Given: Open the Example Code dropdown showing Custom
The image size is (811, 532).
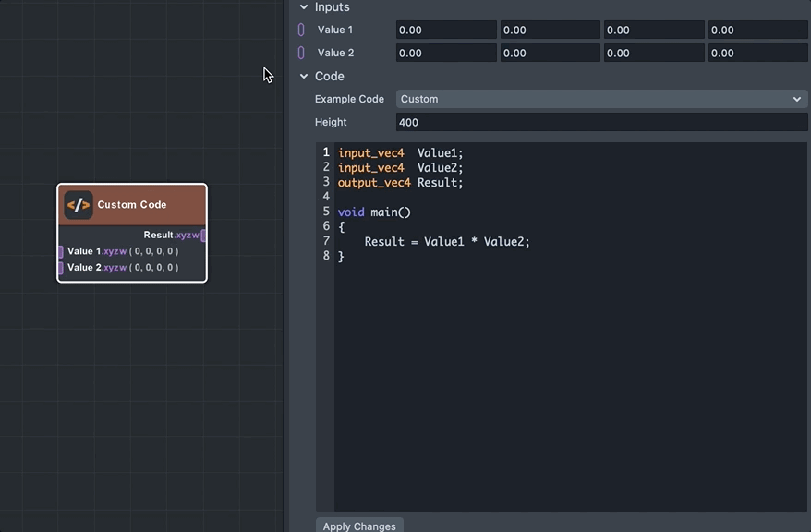Looking at the screenshot, I should point(600,99).
